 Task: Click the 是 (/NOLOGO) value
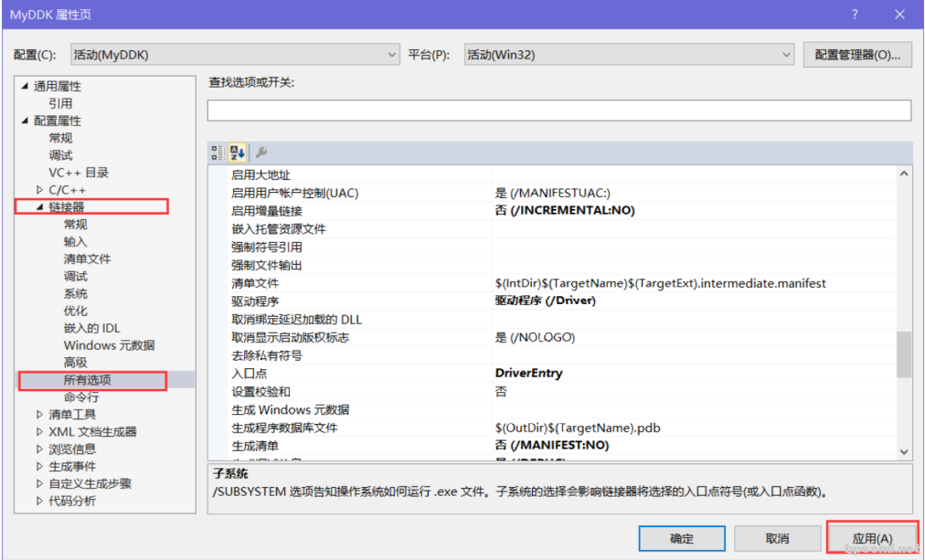(x=535, y=337)
